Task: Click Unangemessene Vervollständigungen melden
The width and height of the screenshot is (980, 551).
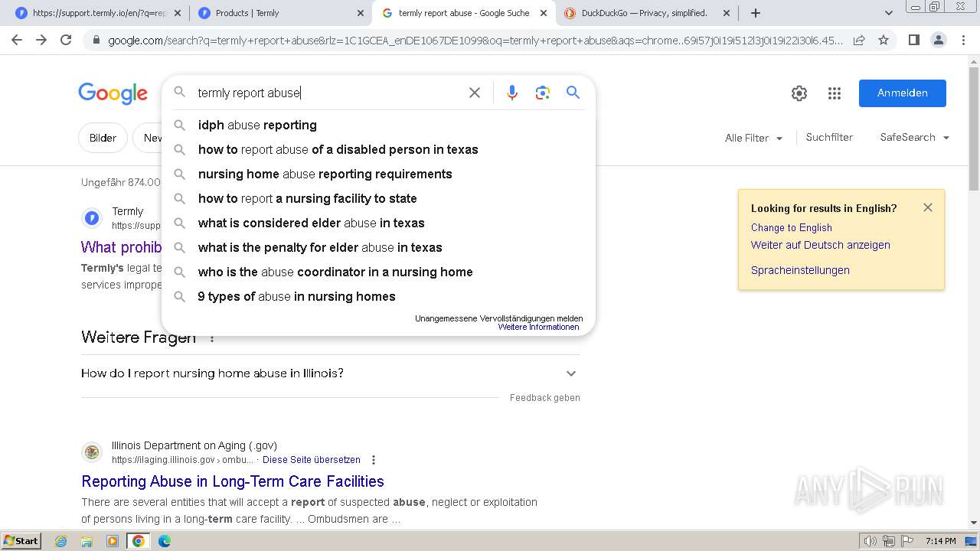Action: (x=498, y=318)
